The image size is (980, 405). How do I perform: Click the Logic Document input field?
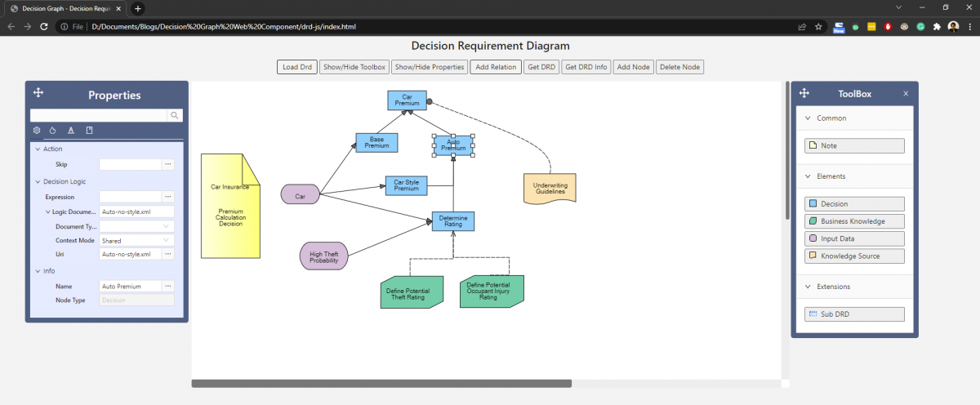click(x=136, y=211)
